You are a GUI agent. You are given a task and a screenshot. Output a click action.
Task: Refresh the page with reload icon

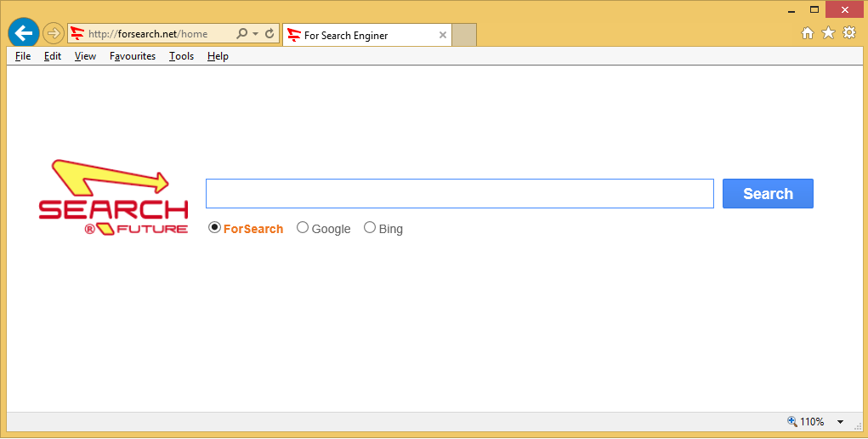point(269,34)
